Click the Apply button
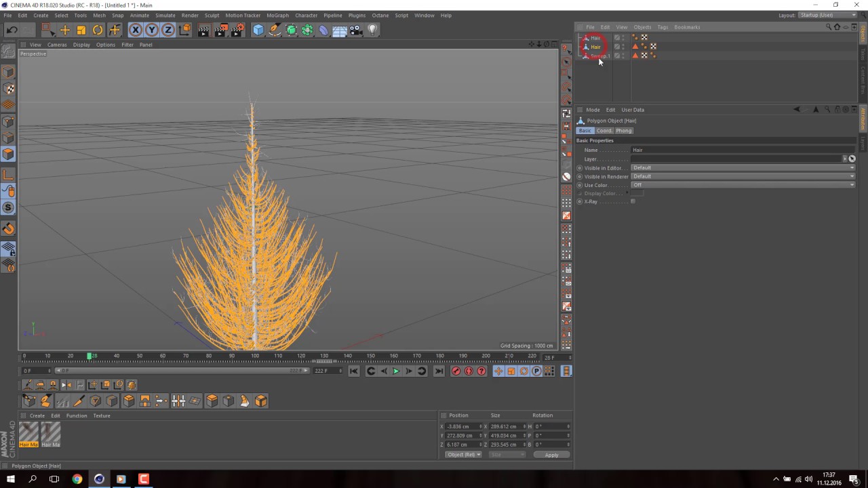Screen dimensions: 868x488 tap(551, 455)
